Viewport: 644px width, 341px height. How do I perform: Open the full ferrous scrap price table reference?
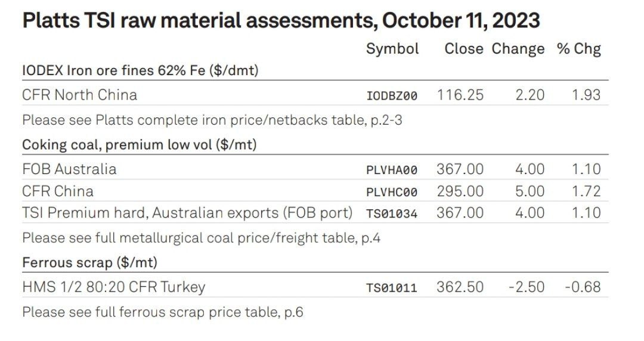point(163,312)
